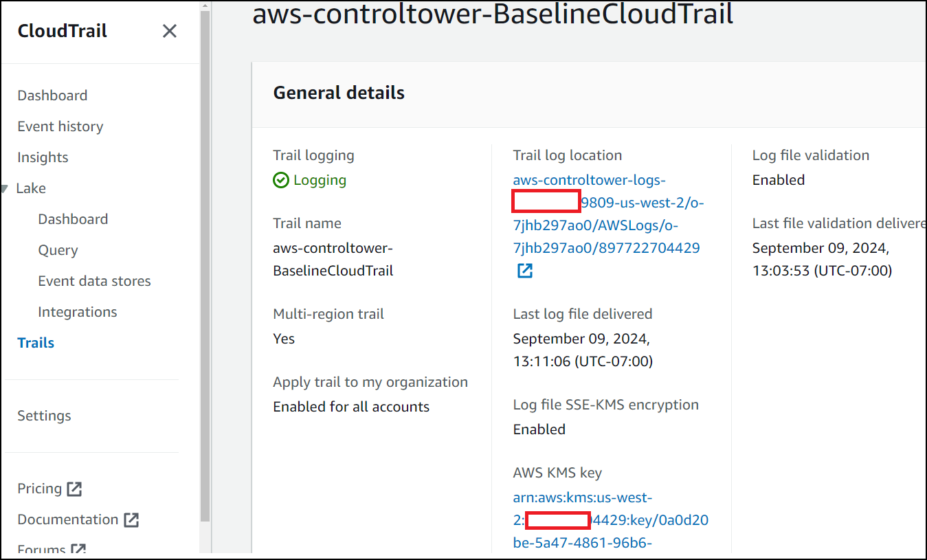Click the Forums external link icon
Image resolution: width=927 pixels, height=560 pixels.
point(78,549)
